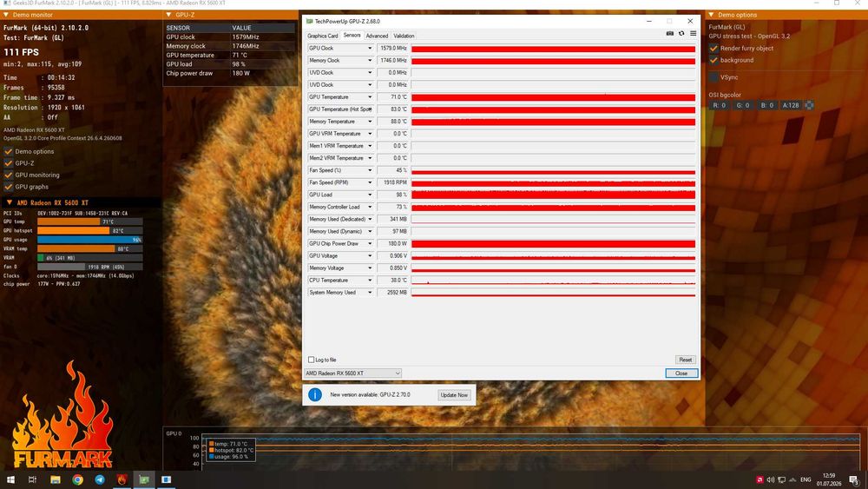Click the GPU Voltage 0.906 V value

[393, 256]
